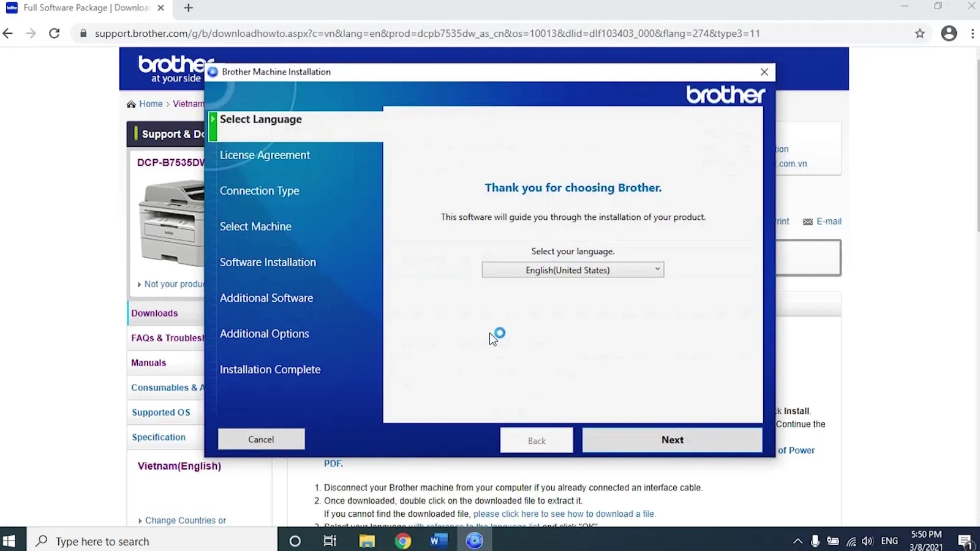
Task: Select the Select Machine step
Action: pyautogui.click(x=255, y=227)
